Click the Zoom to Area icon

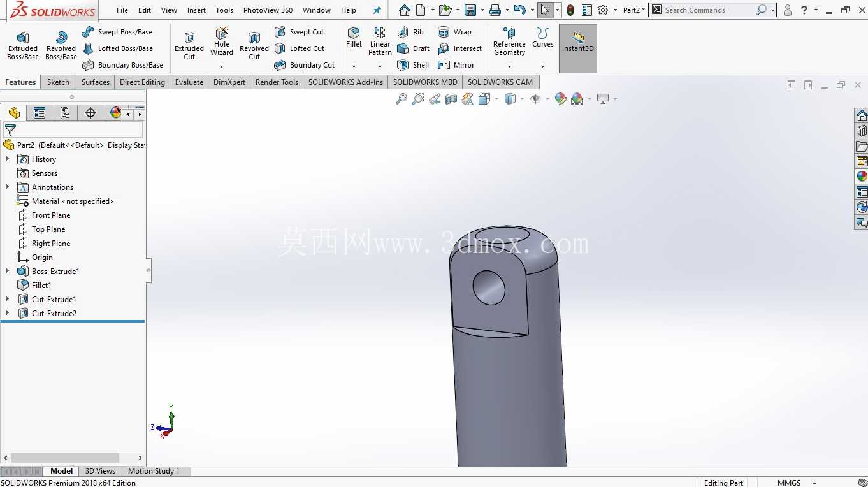418,99
